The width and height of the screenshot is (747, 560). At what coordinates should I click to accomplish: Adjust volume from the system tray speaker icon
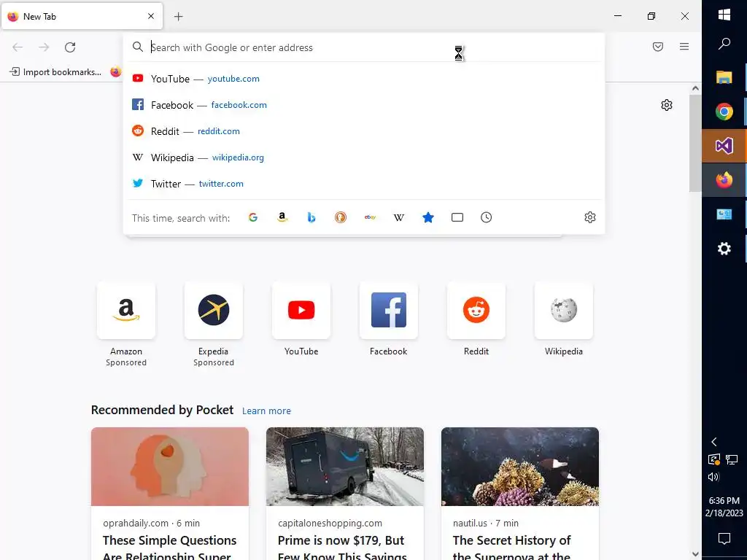(713, 477)
